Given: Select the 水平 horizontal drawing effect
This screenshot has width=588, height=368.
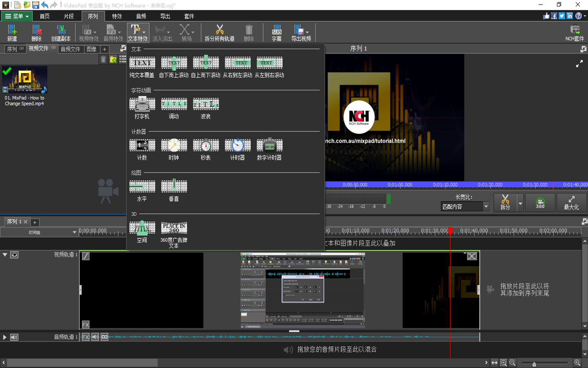Looking at the screenshot, I should pyautogui.click(x=142, y=191).
